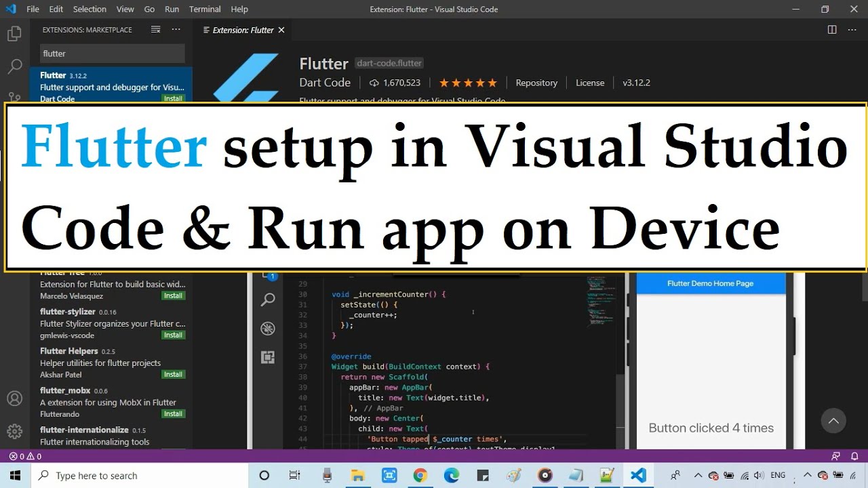Open the License link
Screen dimensions: 868x488
(590, 83)
